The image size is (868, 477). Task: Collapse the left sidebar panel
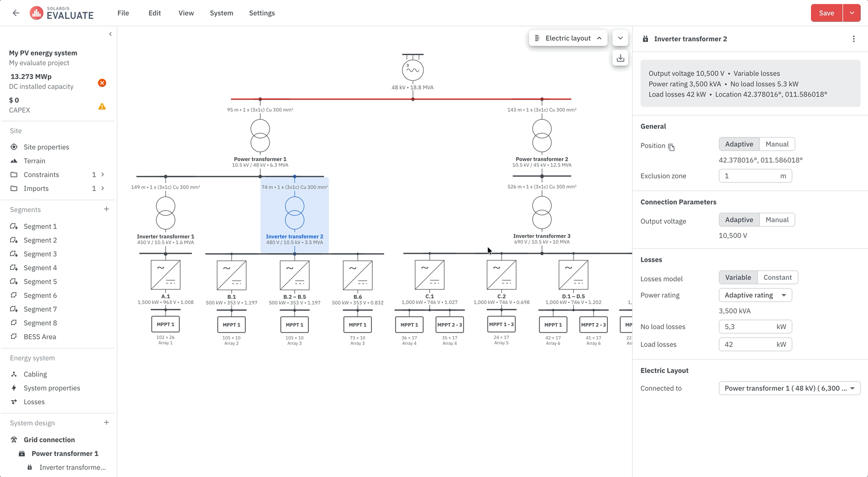(110, 34)
